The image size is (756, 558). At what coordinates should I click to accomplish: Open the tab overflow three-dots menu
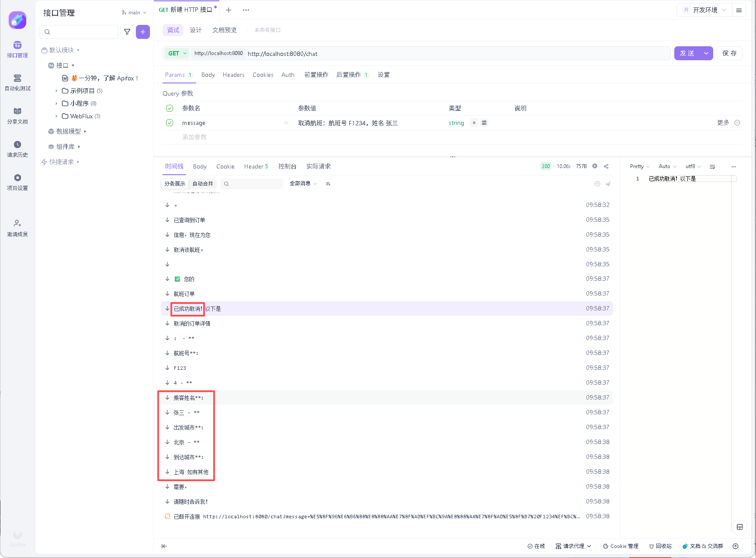[246, 10]
